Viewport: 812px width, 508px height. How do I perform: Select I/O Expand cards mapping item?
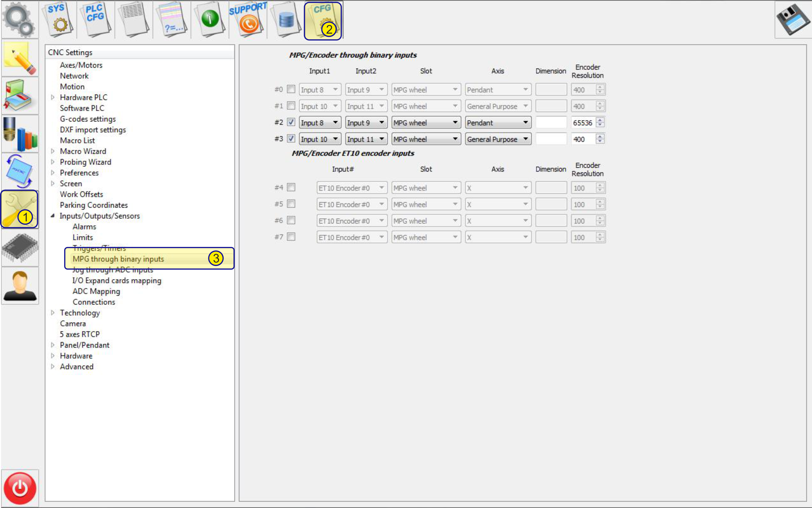click(x=117, y=281)
